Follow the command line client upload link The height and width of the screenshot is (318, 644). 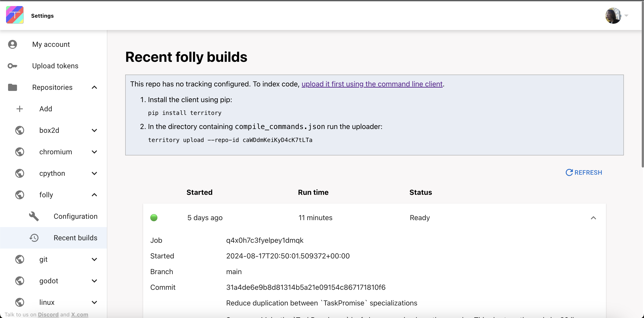[x=372, y=84]
